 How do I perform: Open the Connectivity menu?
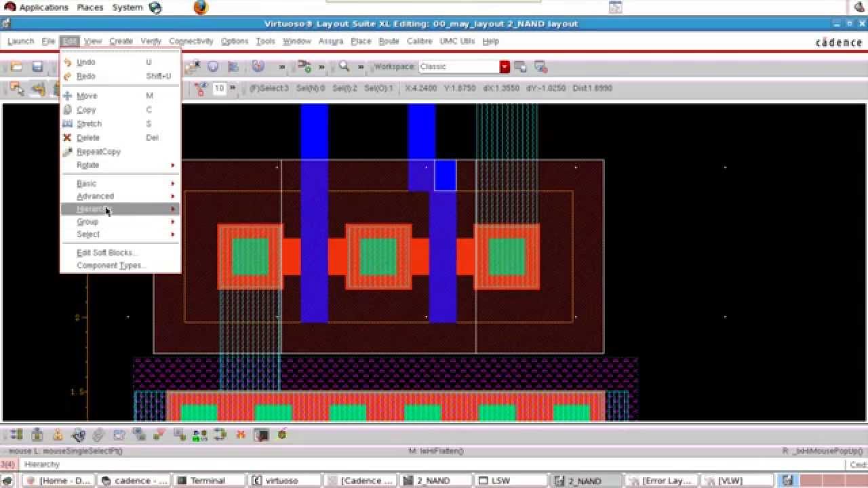click(x=191, y=41)
